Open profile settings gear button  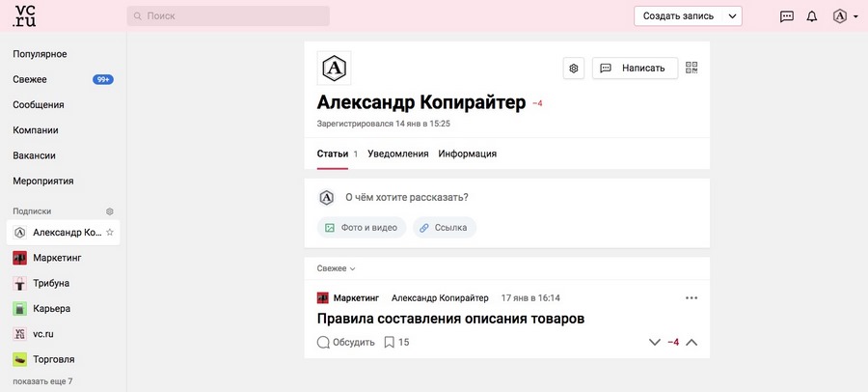(574, 69)
